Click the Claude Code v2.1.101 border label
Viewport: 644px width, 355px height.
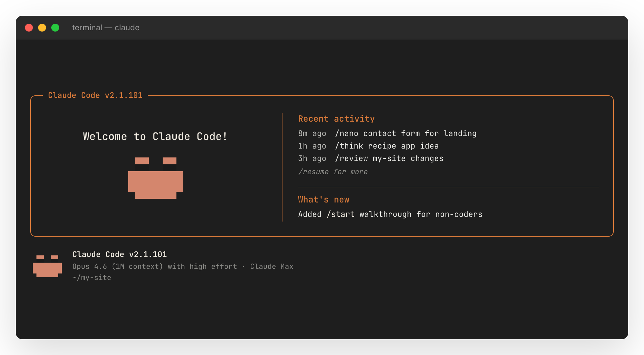coord(95,95)
